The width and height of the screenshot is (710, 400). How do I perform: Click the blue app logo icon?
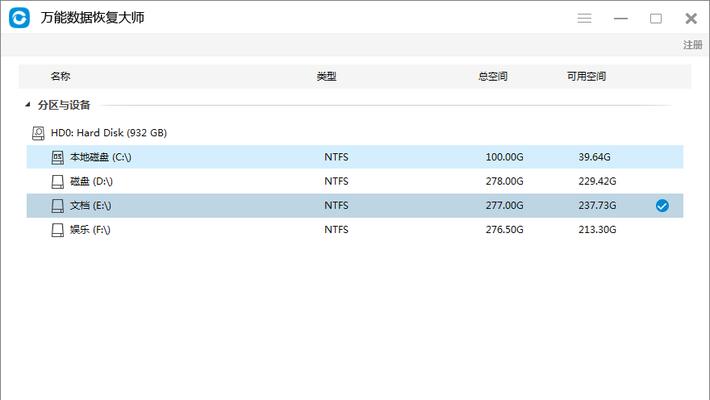pyautogui.click(x=19, y=18)
